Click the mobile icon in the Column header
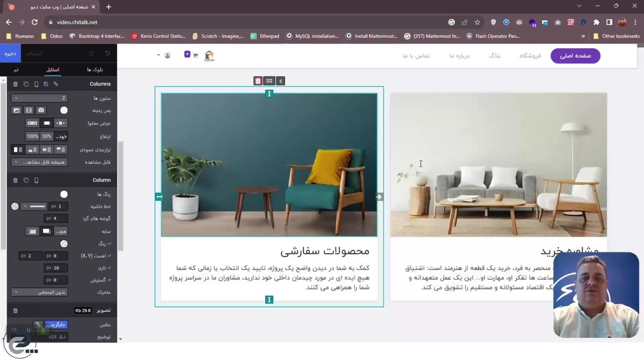 36,180
